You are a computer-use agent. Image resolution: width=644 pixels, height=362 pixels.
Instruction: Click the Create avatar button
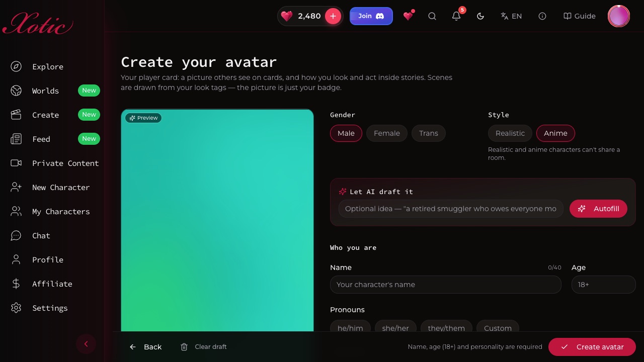click(x=592, y=347)
